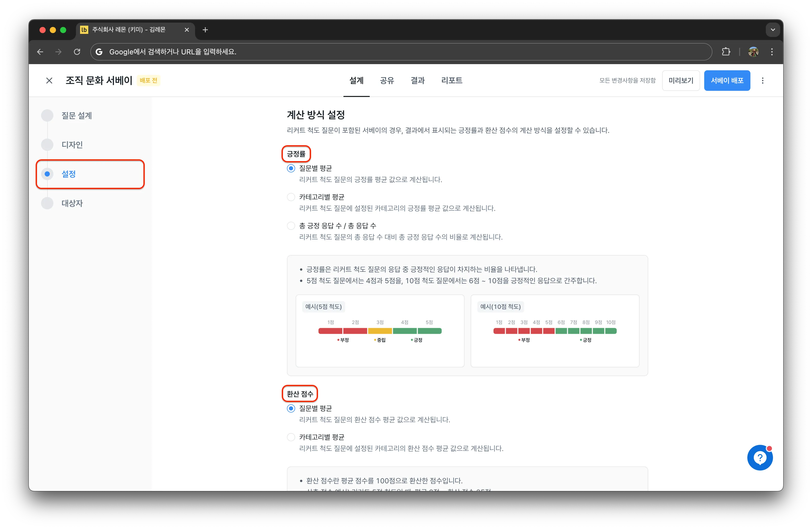The height and width of the screenshot is (529, 812).
Task: Reload the page with refresh icon
Action: coord(77,52)
